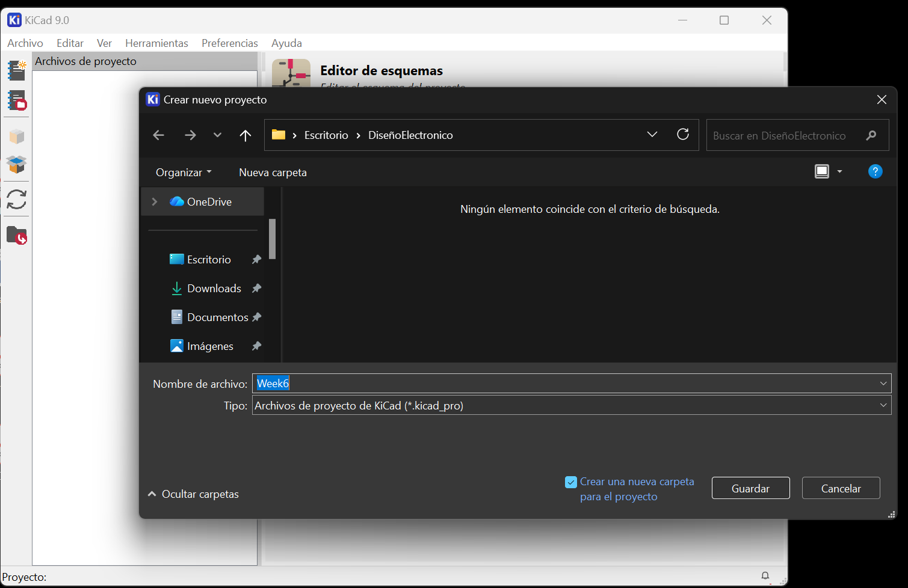
Task: Expand the OneDrive tree node
Action: [x=155, y=202]
